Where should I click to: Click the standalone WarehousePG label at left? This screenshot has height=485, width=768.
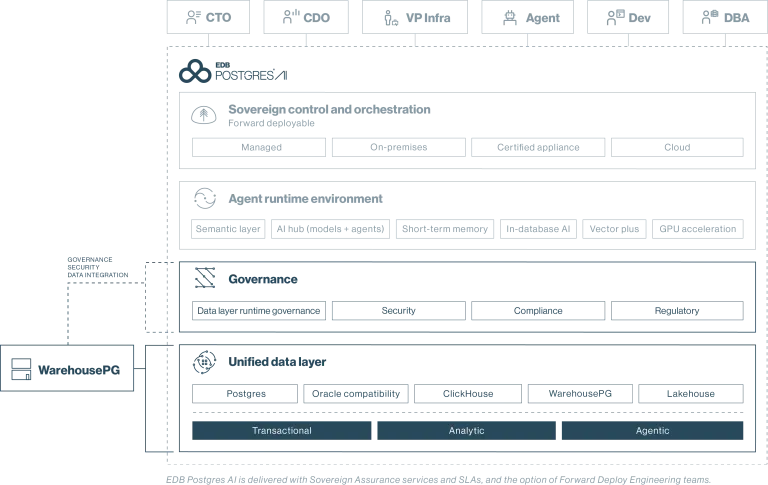(x=79, y=370)
